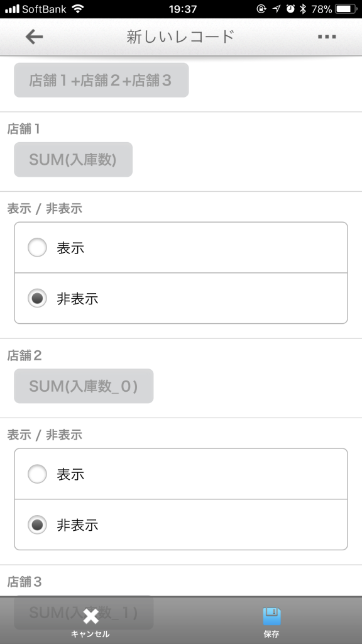Tap the 19:37 clock in status bar
Image resolution: width=362 pixels, height=644 pixels.
(183, 9)
